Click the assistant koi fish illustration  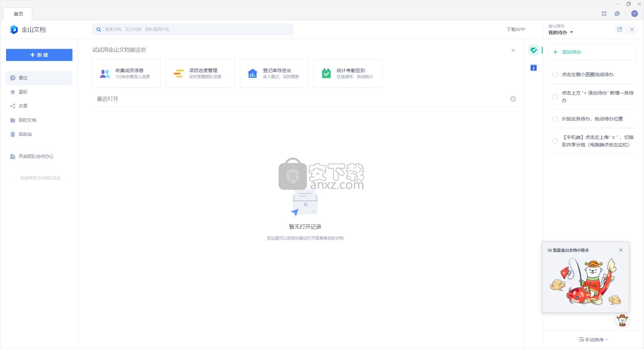pos(586,282)
